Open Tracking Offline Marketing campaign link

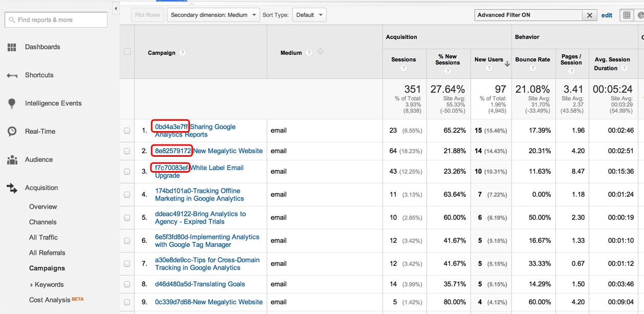(x=200, y=195)
